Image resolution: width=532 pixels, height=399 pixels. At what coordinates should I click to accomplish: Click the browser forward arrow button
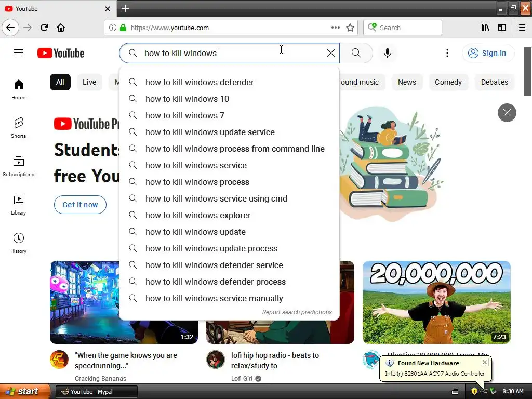coord(28,28)
